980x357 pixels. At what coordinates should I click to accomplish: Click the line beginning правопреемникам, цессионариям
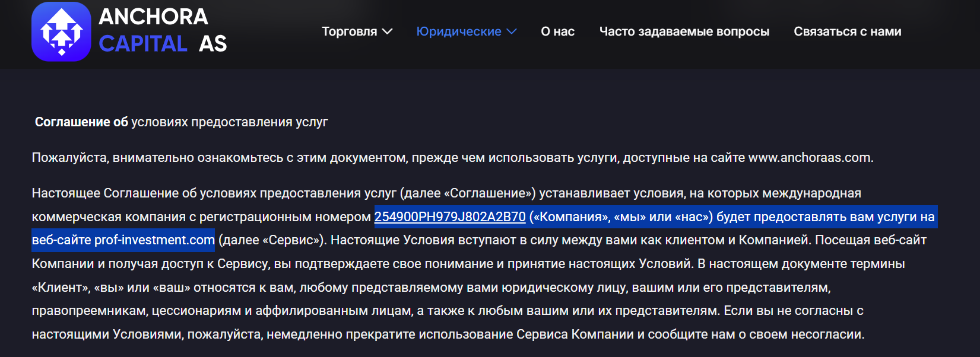(448, 311)
